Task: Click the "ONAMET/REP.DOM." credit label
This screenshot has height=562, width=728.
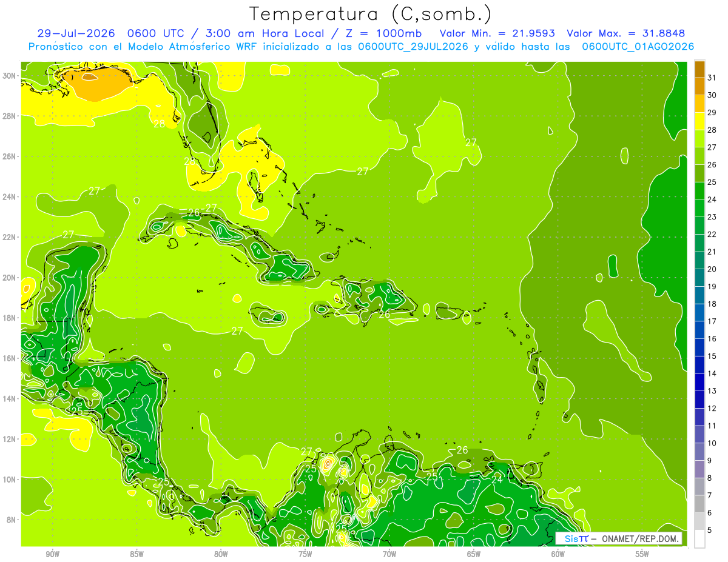Action: [641, 538]
